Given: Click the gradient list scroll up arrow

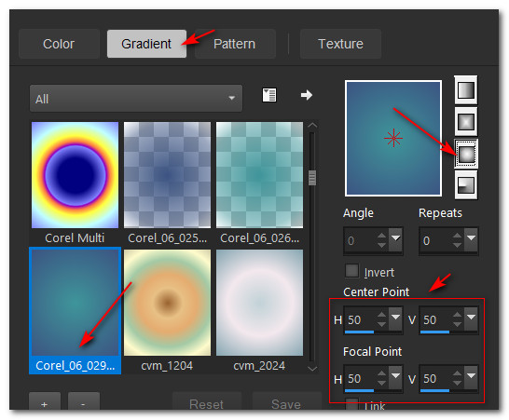Looking at the screenshot, I should pos(312,125).
